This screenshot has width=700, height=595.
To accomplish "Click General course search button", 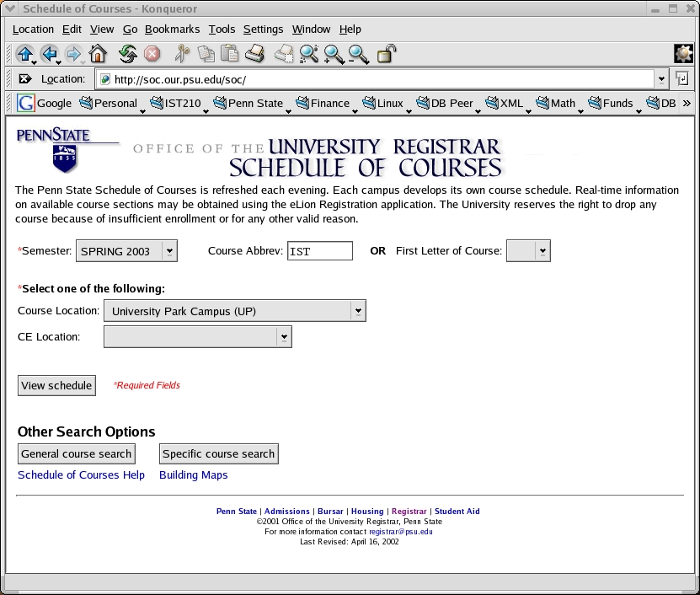I will tap(77, 454).
